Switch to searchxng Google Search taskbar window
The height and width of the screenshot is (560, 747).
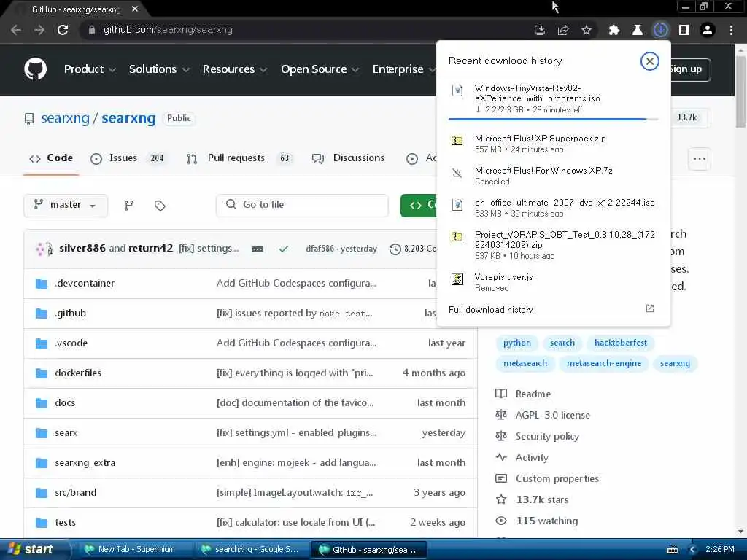point(252,549)
